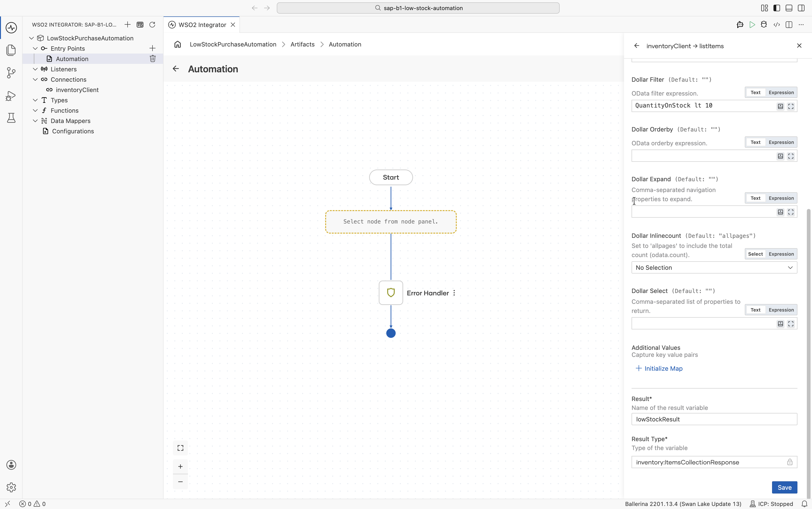Viewport: 812px width, 509px height.
Task: Click the Debug bug icon in editor toolbar
Action: (764, 25)
